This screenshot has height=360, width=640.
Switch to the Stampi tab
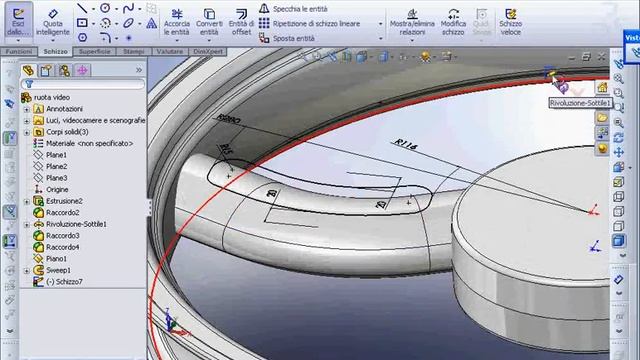pyautogui.click(x=134, y=52)
